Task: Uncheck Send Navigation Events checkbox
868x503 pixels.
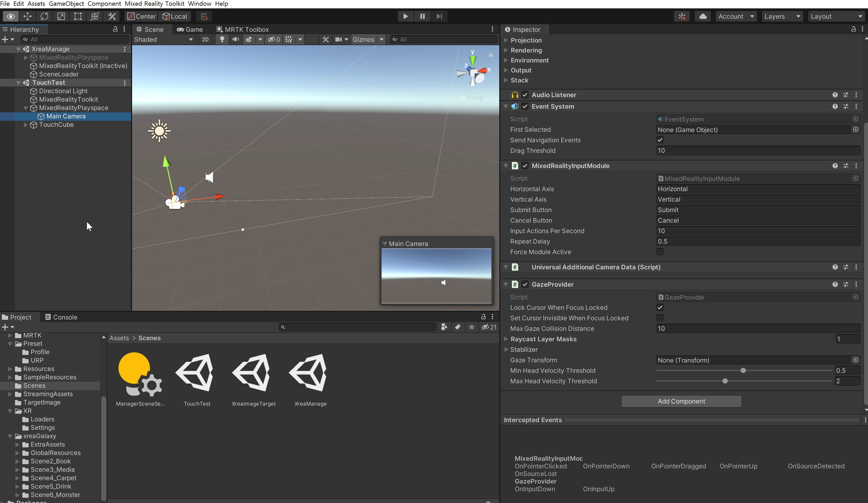Action: click(x=660, y=140)
